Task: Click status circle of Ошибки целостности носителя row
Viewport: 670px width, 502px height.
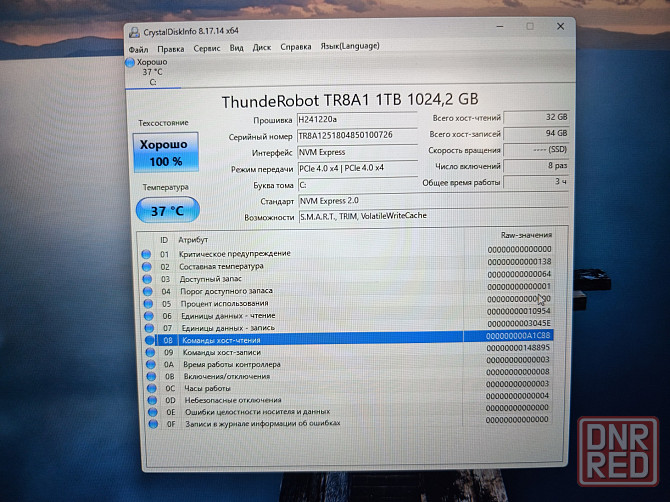Action: [153, 412]
